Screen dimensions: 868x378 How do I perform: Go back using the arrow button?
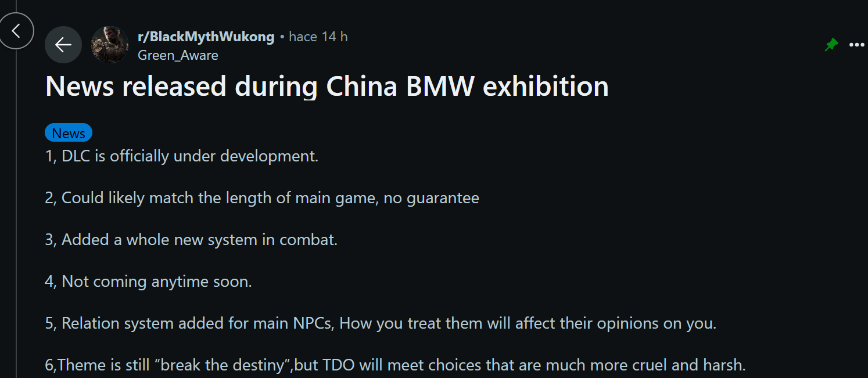(63, 45)
